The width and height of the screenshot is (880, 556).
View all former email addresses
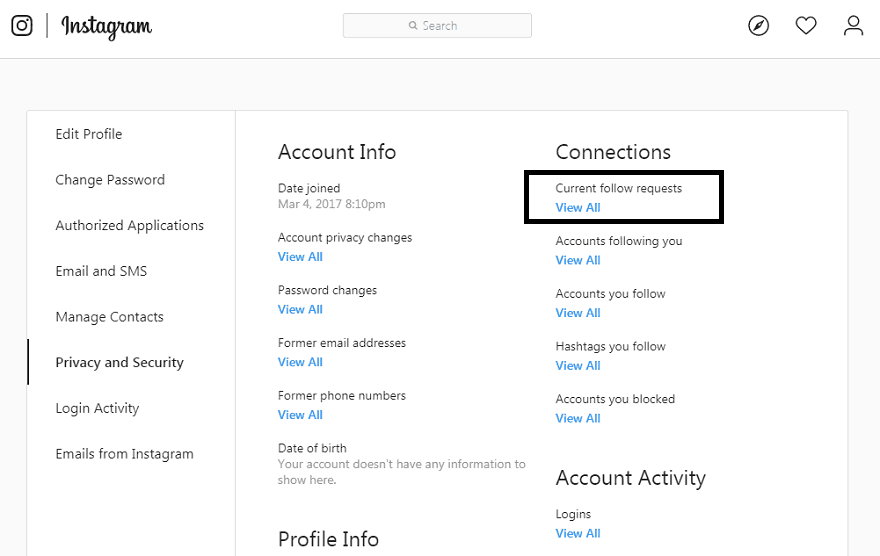click(x=300, y=362)
